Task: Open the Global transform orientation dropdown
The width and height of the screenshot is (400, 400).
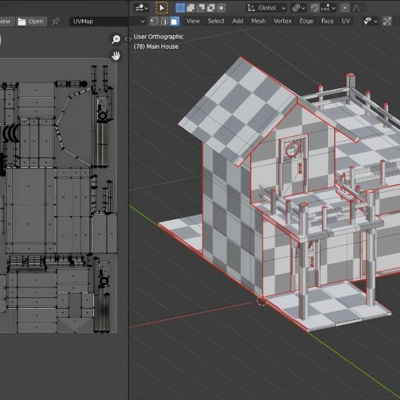Action: 266,8
